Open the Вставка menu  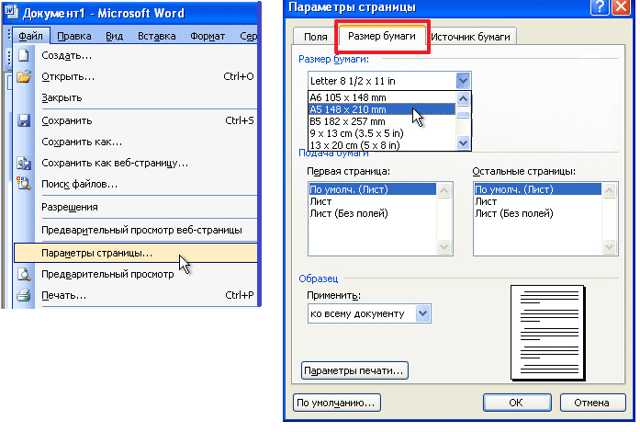[157, 36]
